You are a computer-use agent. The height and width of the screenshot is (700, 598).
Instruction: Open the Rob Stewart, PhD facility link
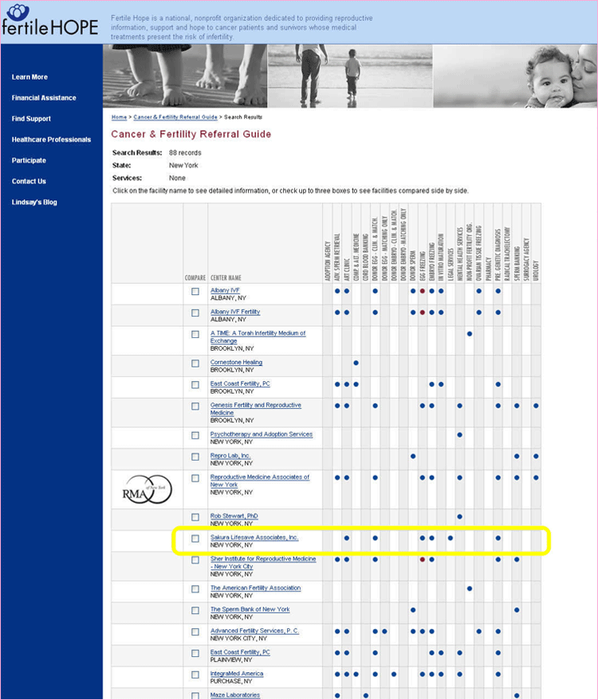click(234, 516)
